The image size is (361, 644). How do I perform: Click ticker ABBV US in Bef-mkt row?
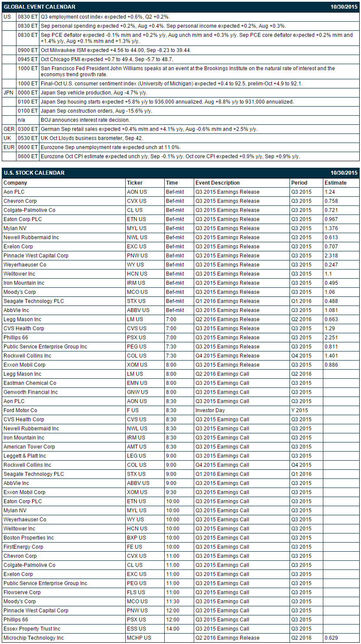point(138,310)
